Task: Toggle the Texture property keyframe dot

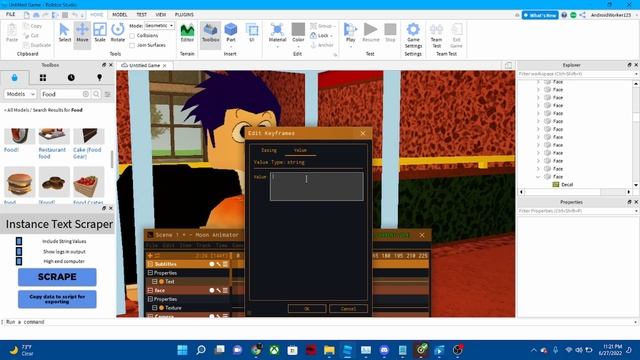Action: tap(162, 308)
